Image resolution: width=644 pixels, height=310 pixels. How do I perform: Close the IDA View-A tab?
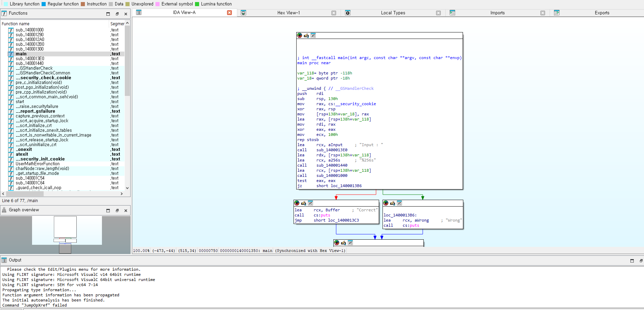[229, 13]
